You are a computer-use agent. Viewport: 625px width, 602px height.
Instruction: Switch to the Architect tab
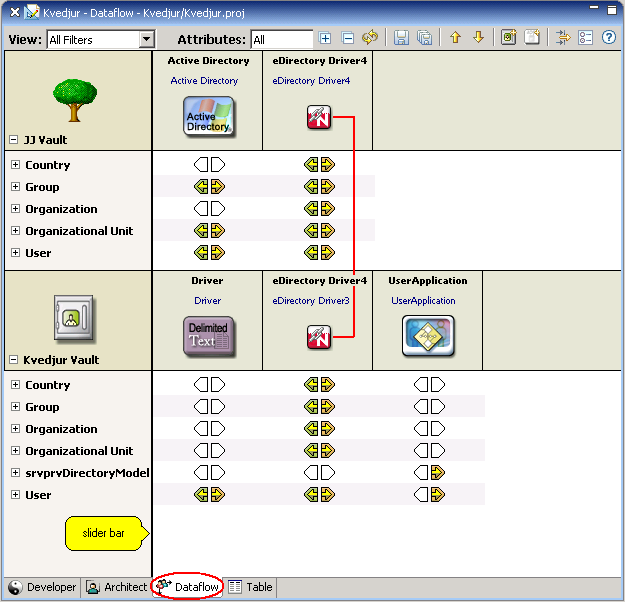tap(116, 587)
